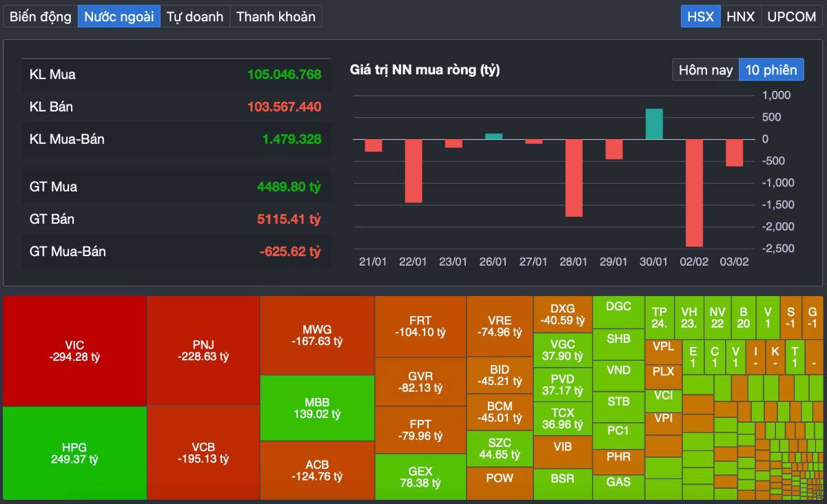Image resolution: width=827 pixels, height=504 pixels.
Task: Open the PNJ heatmap tile
Action: pos(203,350)
